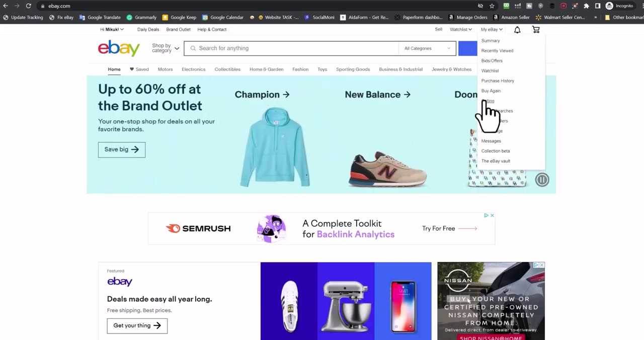
Task: Click the Champion brand link
Action: coord(262,95)
